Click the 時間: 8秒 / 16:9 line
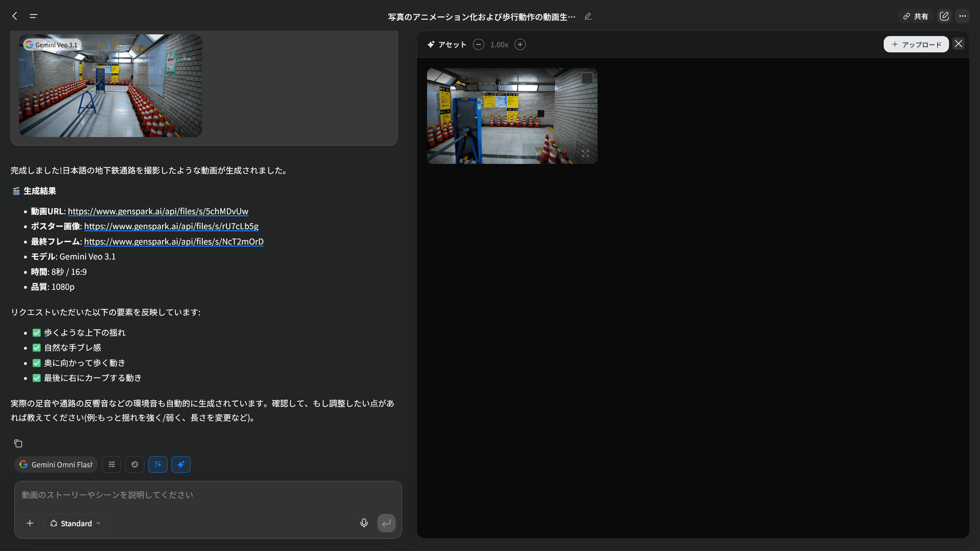980x551 pixels. [x=59, y=272]
